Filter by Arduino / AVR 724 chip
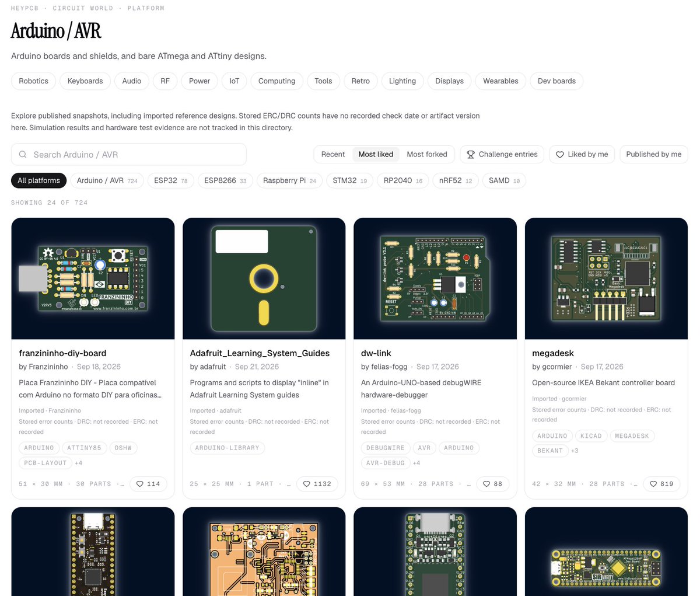Screen dimensions: 700x596 pyautogui.click(x=107, y=181)
